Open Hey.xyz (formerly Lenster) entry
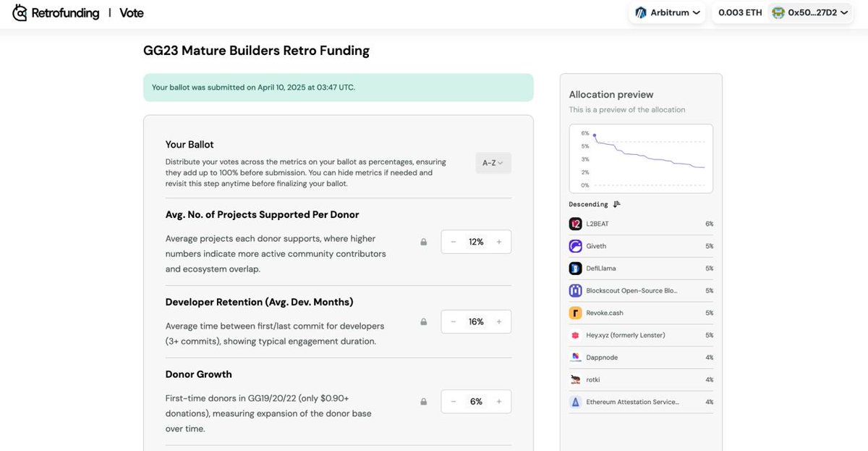The height and width of the screenshot is (451, 868). coord(626,335)
